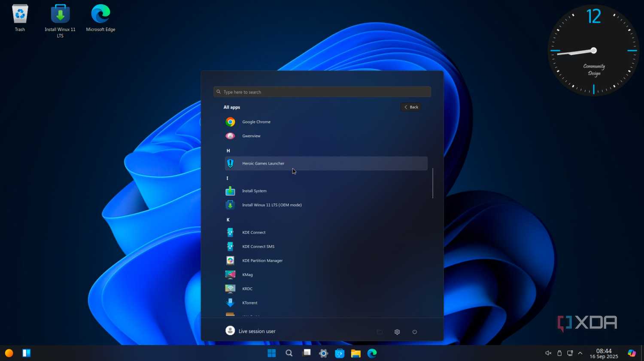Click the KDE Connect SMS icon
Image resolution: width=644 pixels, height=361 pixels.
click(230, 247)
